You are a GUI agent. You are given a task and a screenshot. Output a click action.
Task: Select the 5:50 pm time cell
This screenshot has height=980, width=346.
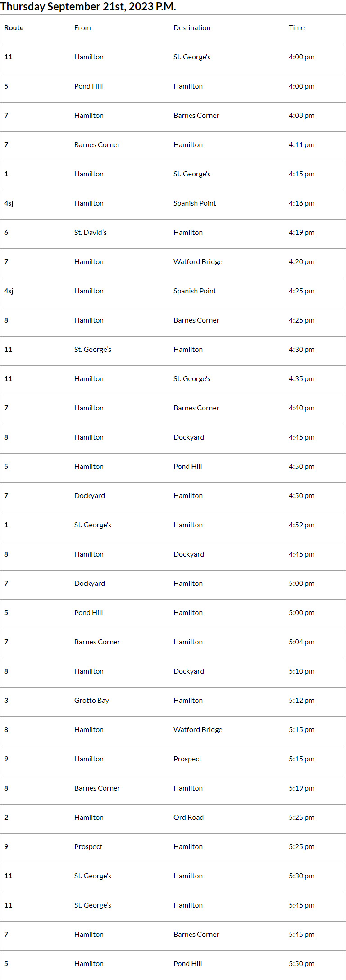pos(301,964)
